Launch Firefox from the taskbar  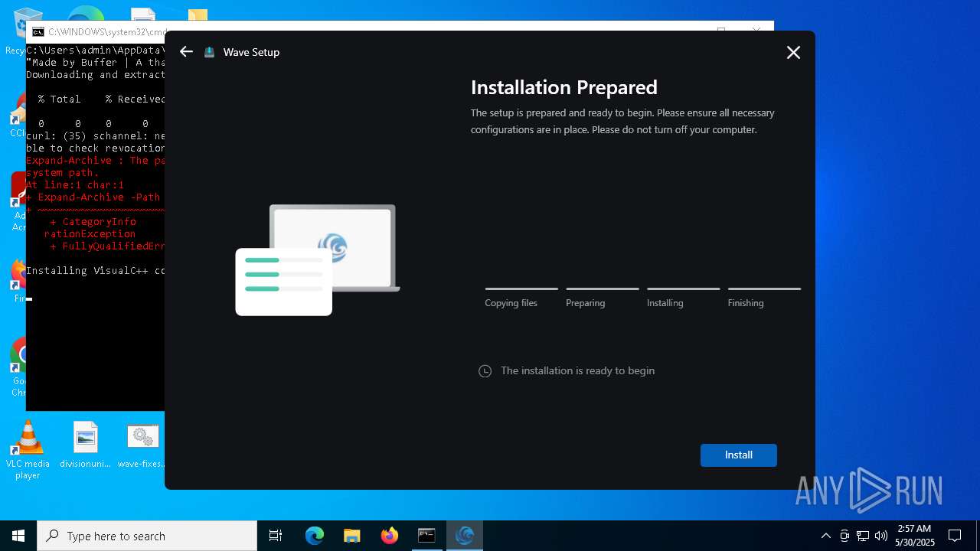click(x=389, y=536)
